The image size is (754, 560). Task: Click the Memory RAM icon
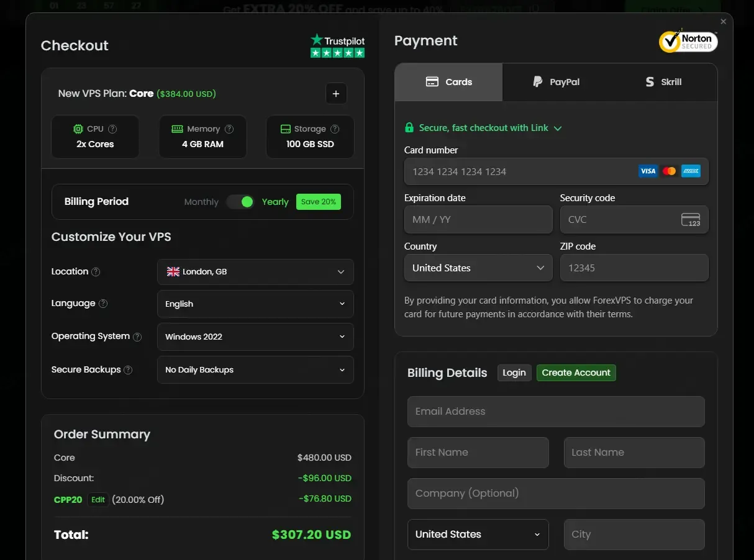point(177,129)
